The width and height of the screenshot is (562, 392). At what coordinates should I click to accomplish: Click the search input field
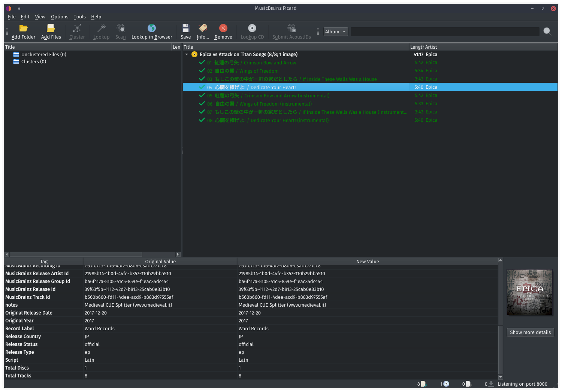click(445, 32)
